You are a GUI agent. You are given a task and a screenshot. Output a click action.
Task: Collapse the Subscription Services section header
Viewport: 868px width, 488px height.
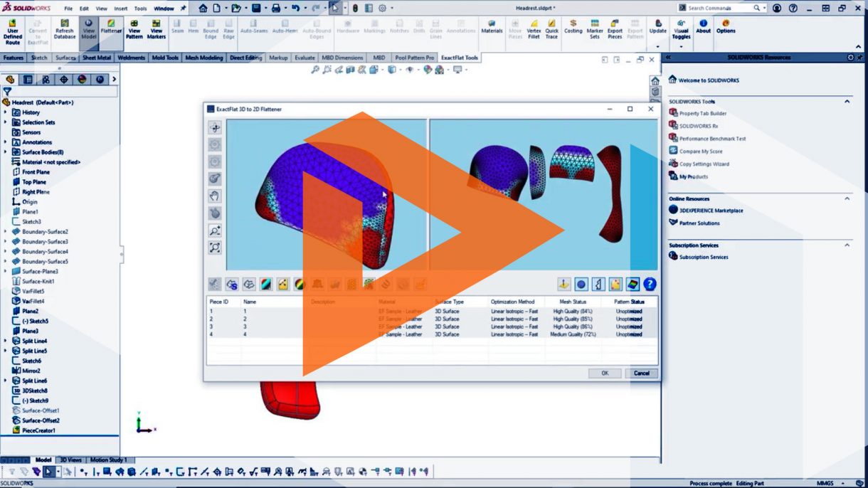[847, 245]
